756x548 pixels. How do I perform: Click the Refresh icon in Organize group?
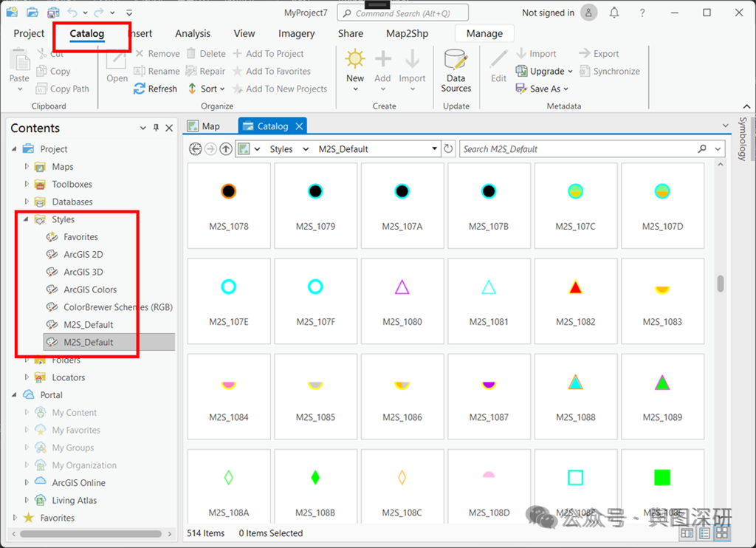coord(140,89)
